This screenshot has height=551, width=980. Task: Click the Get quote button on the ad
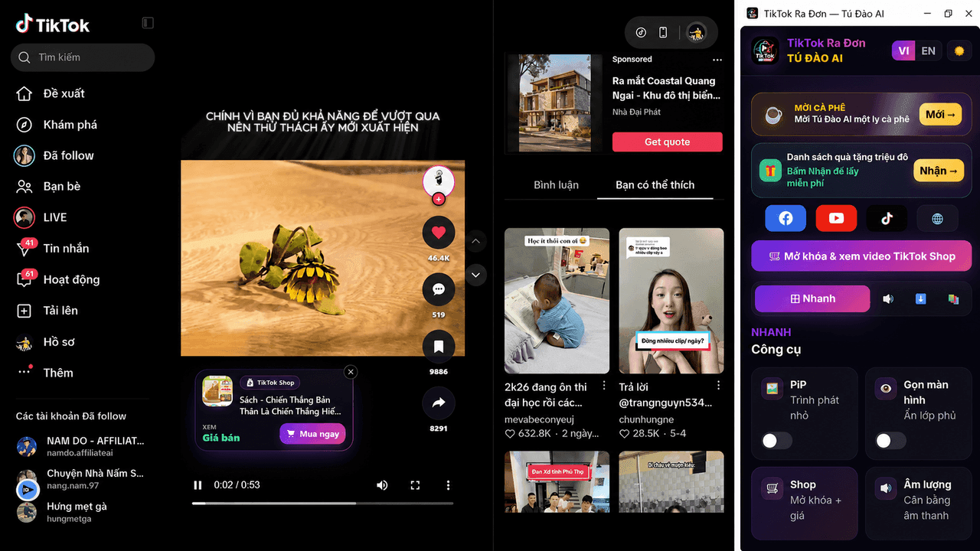point(667,142)
